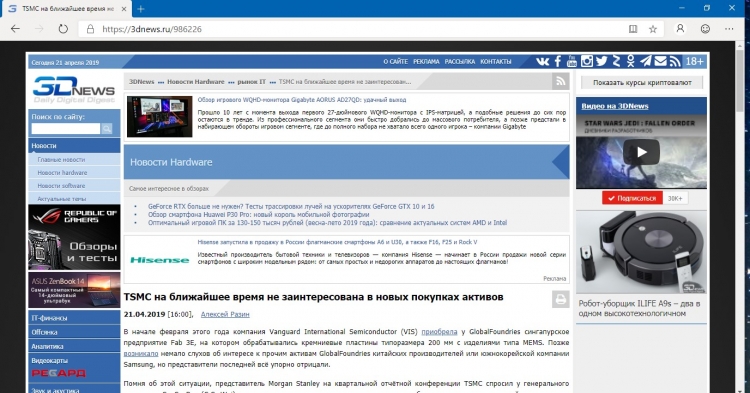Open IT-финансы sidebar section

point(74,318)
